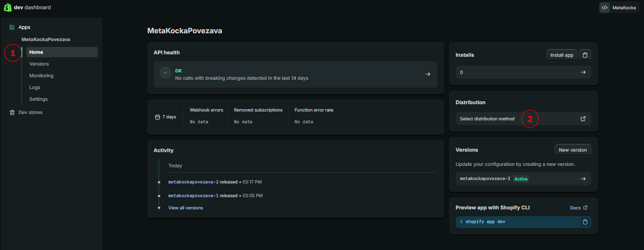The image size is (644, 250).
Task: Click external link icon next to Docs
Action: [x=585, y=207]
